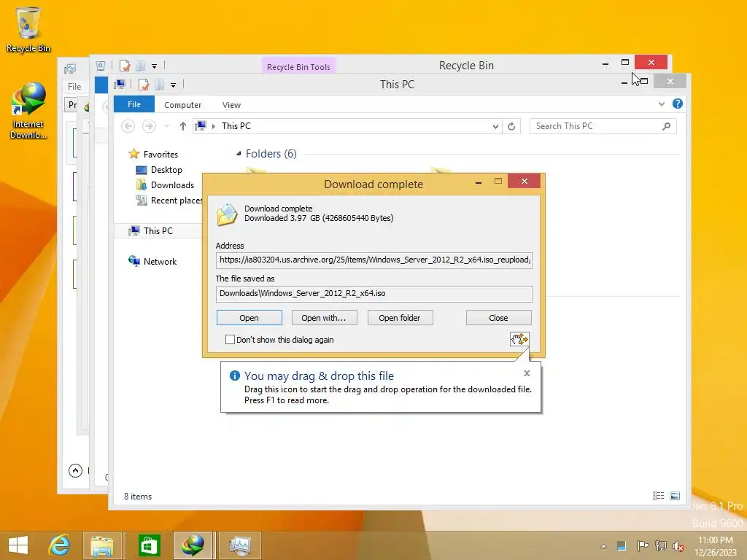The height and width of the screenshot is (560, 747).
Task: Open recent locations dropdown arrow
Action: [166, 126]
